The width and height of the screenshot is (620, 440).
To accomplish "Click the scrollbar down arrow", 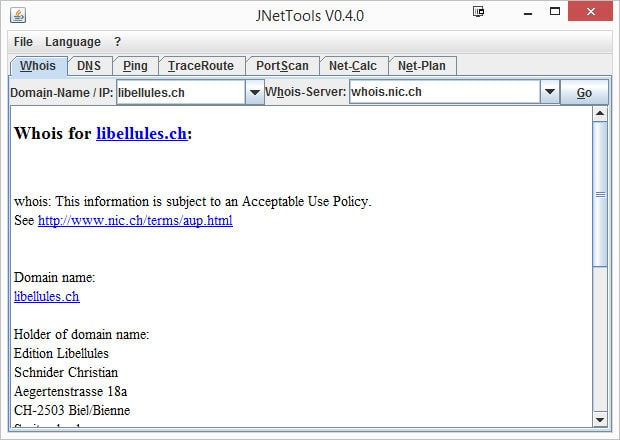I will click(600, 419).
